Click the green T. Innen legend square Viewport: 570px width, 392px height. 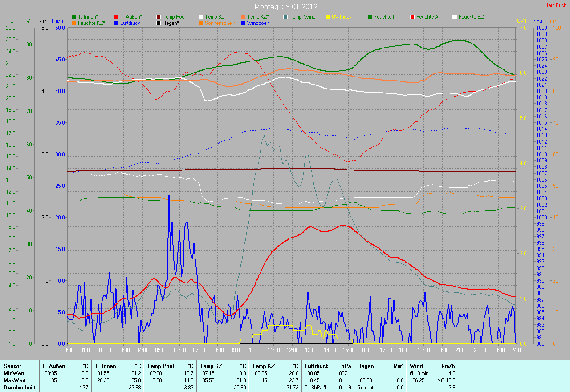pos(74,17)
